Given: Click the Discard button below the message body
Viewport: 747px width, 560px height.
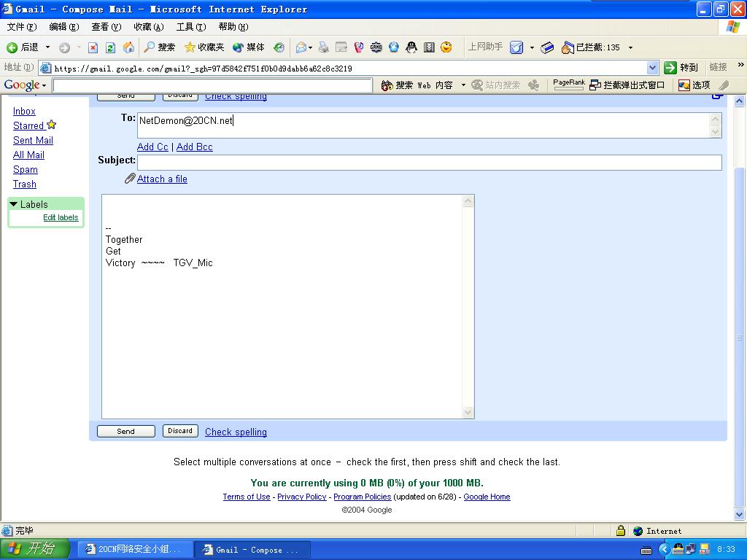Looking at the screenshot, I should click(x=180, y=431).
